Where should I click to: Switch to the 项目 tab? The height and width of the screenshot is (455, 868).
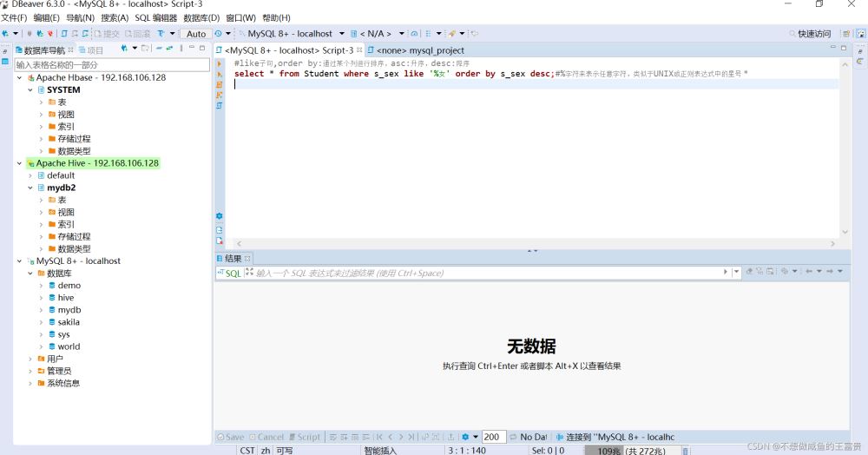[91, 49]
